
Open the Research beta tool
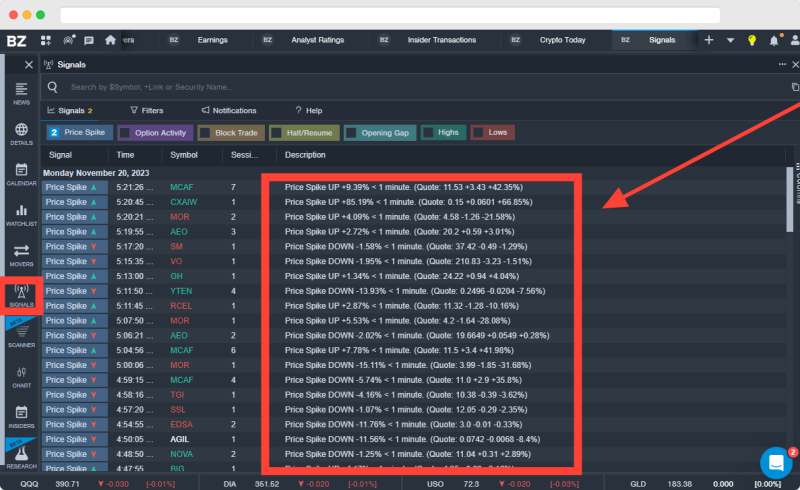click(x=21, y=456)
